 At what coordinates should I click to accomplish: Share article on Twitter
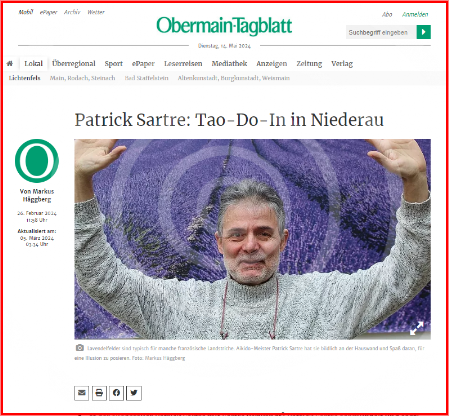click(x=134, y=393)
